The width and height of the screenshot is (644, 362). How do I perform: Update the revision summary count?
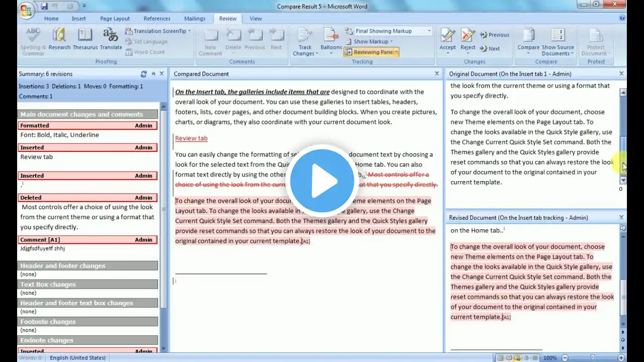click(143, 74)
